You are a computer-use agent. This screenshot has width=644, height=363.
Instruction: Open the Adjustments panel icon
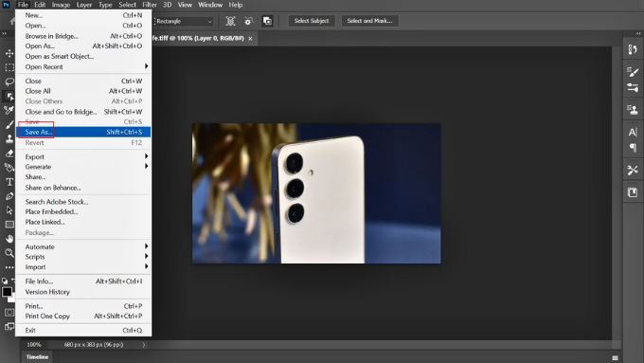633,87
